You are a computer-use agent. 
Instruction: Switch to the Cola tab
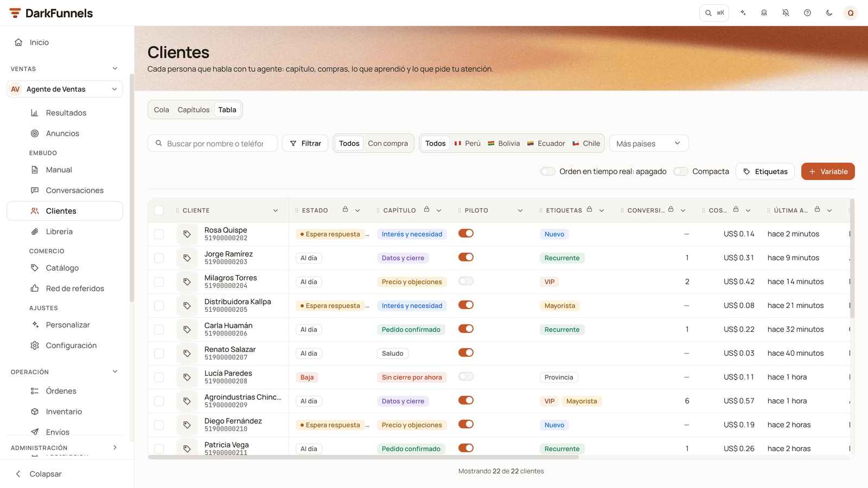[161, 110]
